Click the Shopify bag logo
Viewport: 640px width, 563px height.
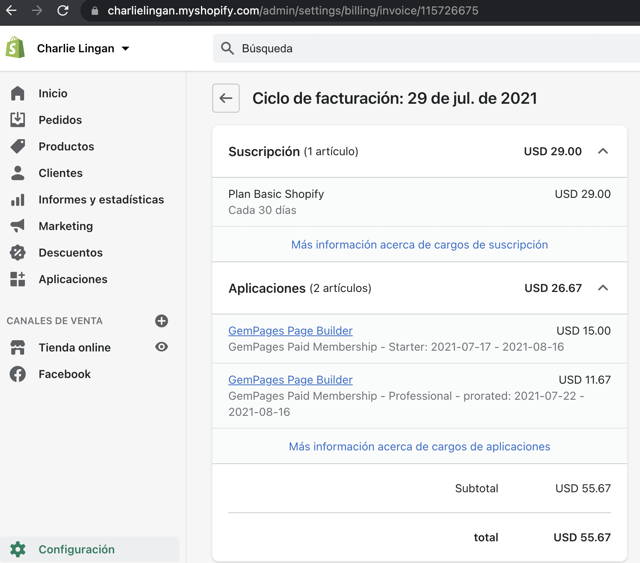point(16,48)
